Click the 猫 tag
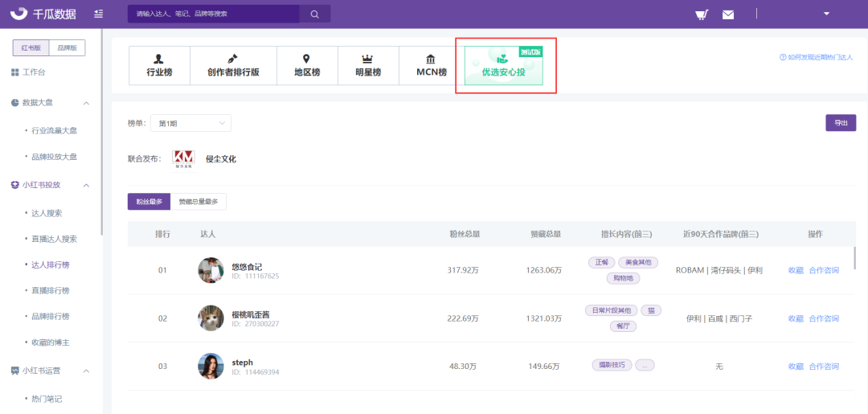The image size is (868, 414). (x=652, y=310)
